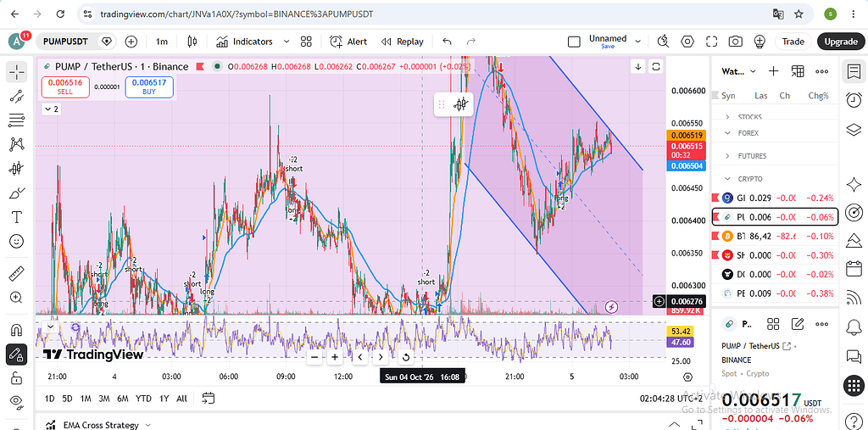This screenshot has height=430, width=868.
Task: Take a chart snapshot with camera
Action: coord(735,42)
